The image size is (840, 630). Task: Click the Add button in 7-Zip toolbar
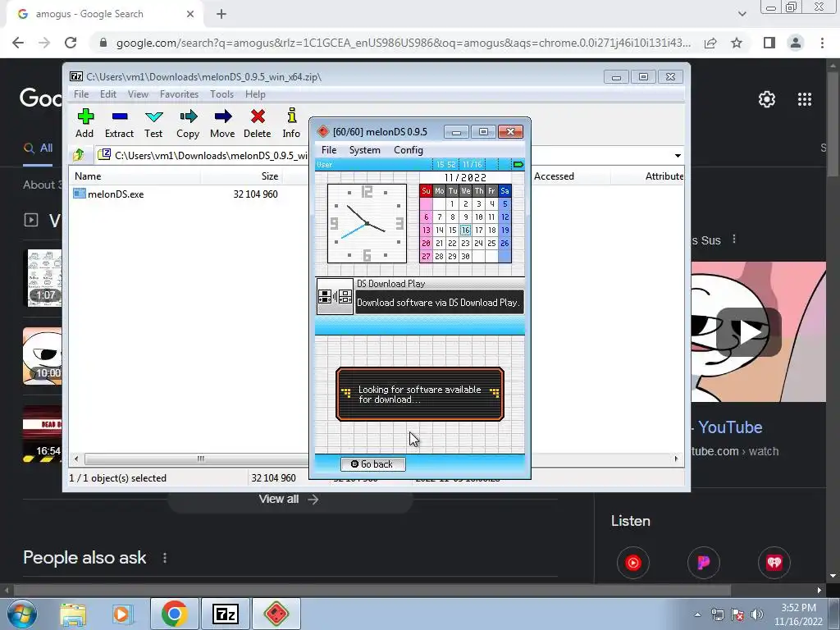point(84,123)
